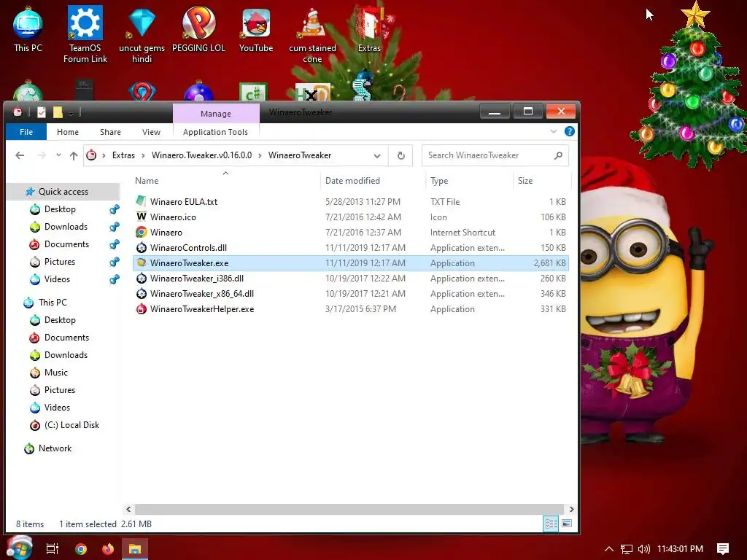This screenshot has width=747, height=560.
Task: Open the This PC desktop icon
Action: click(28, 29)
